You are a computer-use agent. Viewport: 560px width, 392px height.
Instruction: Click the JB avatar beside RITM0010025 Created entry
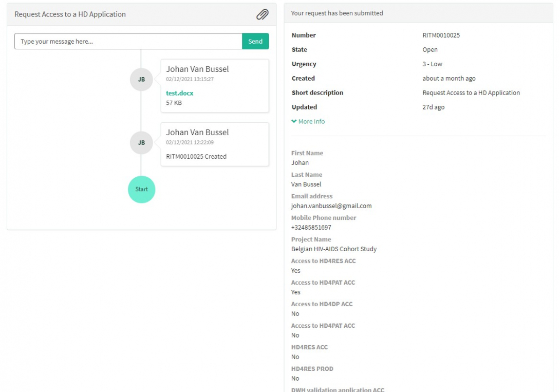click(x=141, y=143)
